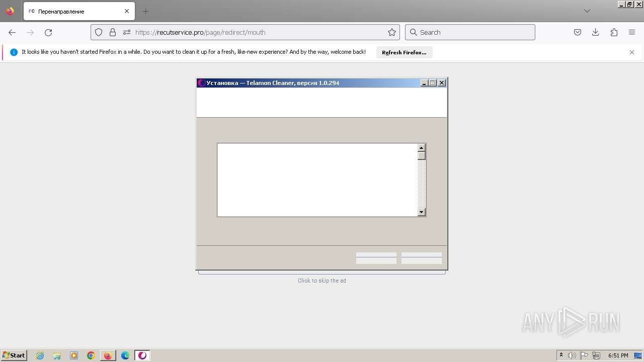Open the Extensions puzzle icon

point(614,32)
